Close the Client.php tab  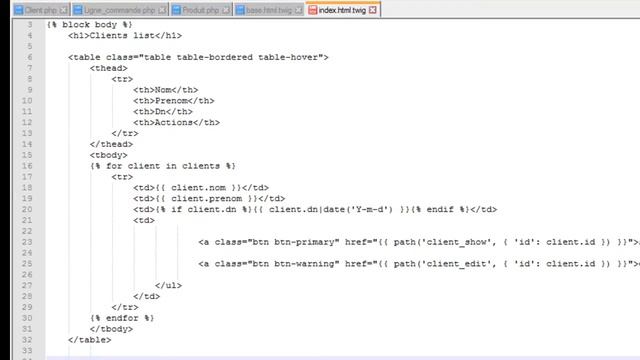[63, 10]
